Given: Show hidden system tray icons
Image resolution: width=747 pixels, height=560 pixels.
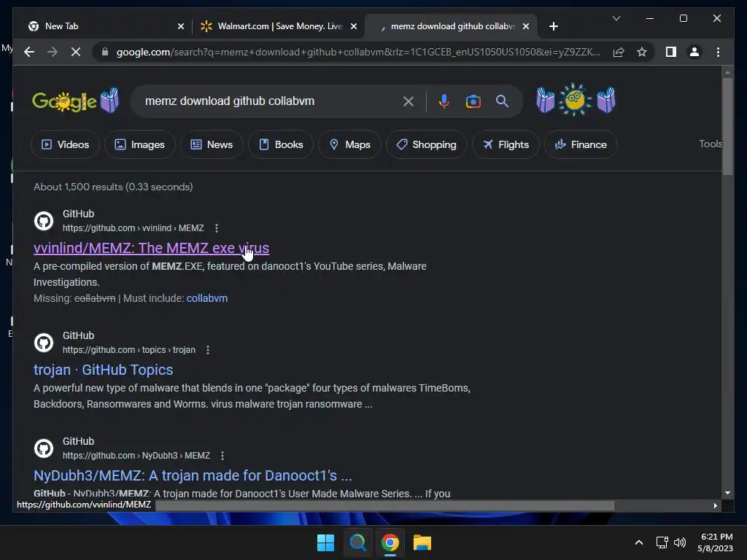Looking at the screenshot, I should 639,542.
